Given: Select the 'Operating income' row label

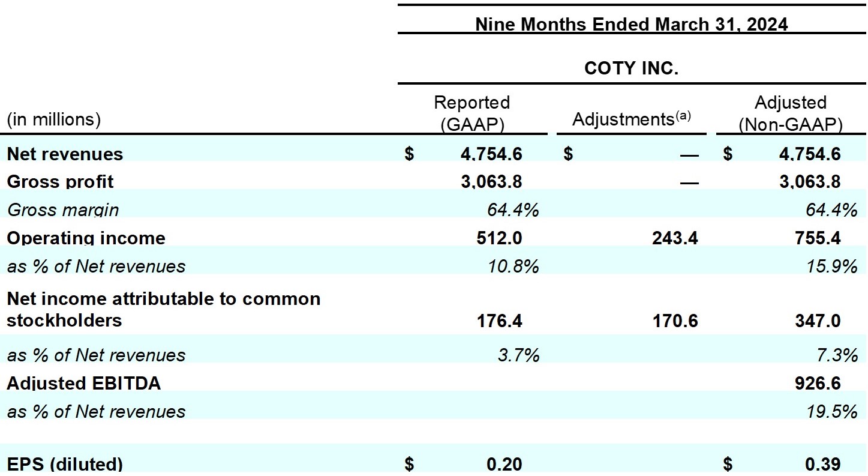Looking at the screenshot, I should tap(86, 237).
